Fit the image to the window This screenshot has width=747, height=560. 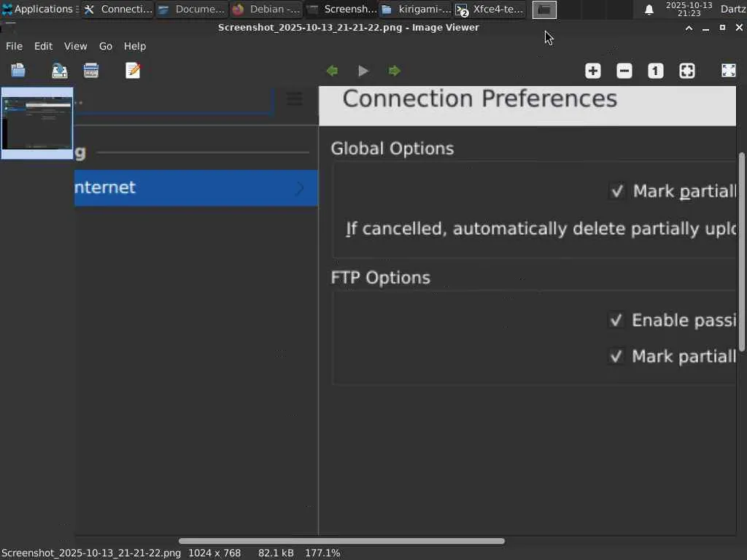click(x=687, y=71)
